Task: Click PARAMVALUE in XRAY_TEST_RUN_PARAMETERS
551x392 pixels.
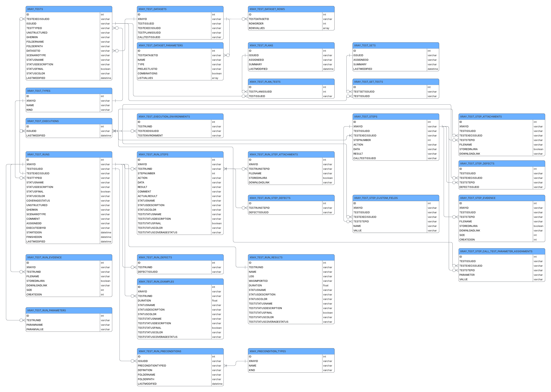Action: 69,329
